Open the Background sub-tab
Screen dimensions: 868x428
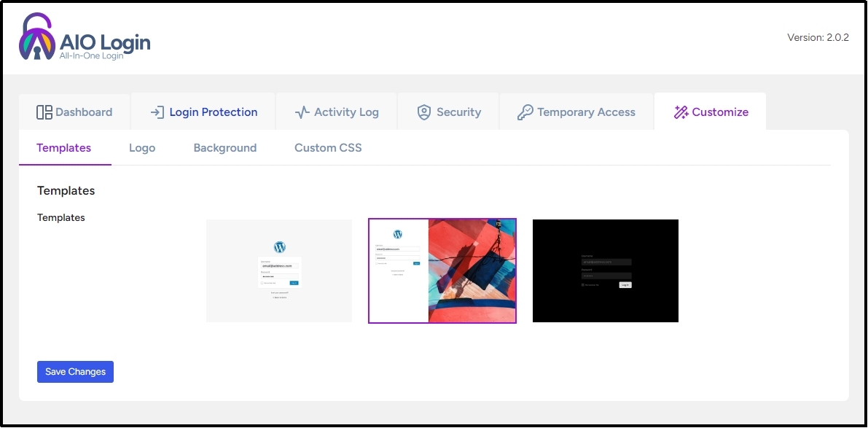(x=225, y=147)
